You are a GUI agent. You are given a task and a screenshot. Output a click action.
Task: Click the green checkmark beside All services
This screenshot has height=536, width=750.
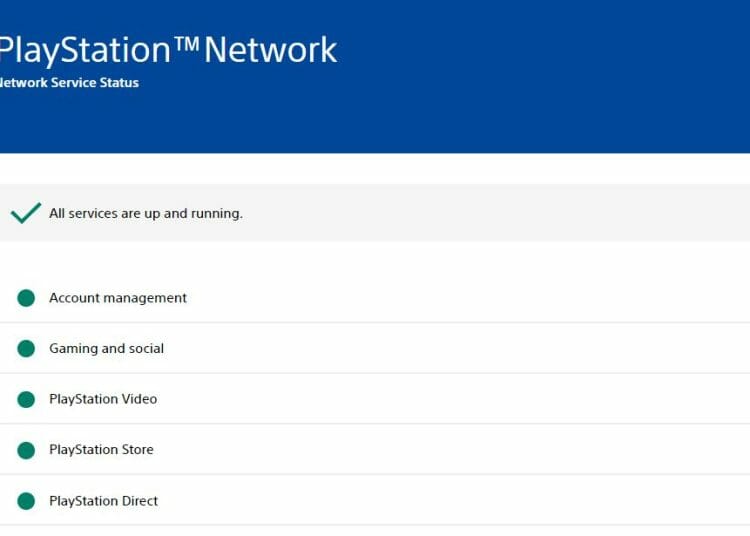point(26,213)
